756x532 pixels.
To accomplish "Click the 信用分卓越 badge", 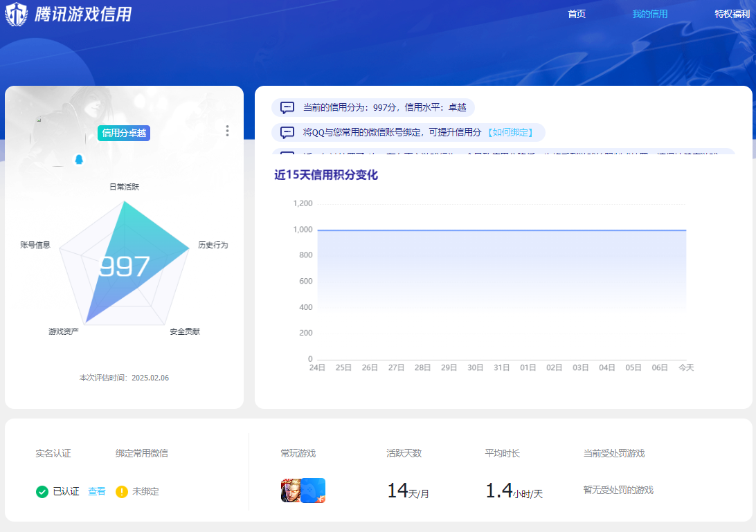I will click(x=124, y=133).
